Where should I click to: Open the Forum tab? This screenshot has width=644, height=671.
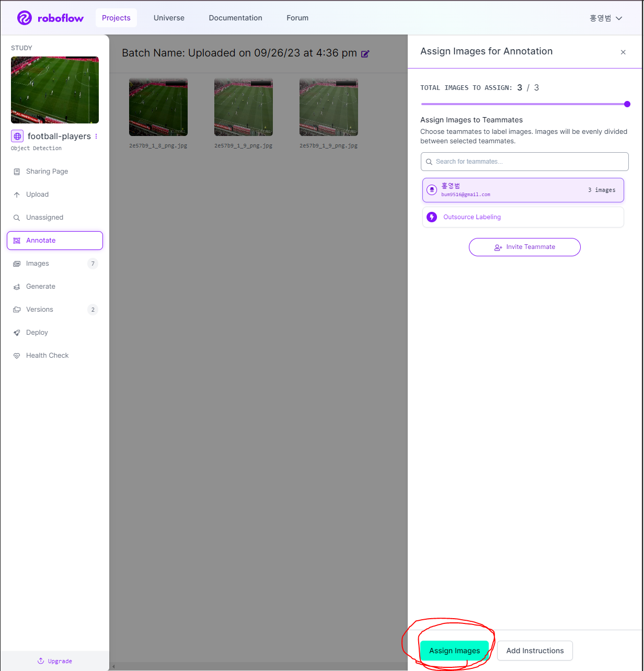297,18
